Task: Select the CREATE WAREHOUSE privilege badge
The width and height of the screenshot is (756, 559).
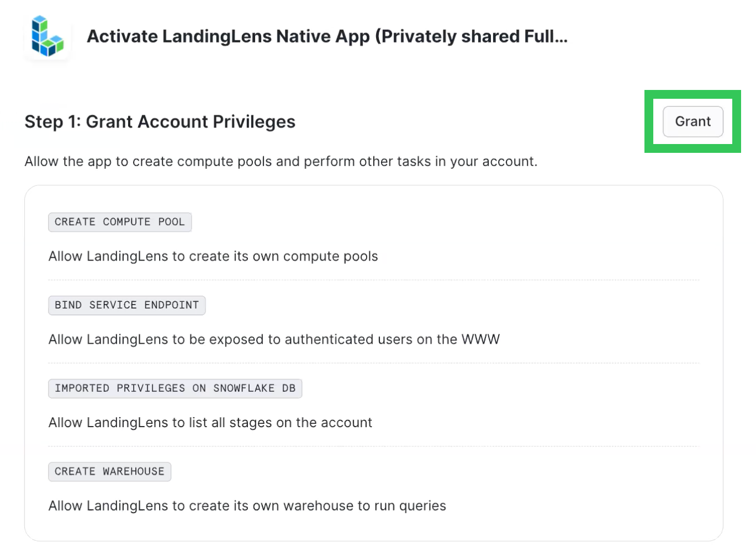Action: point(109,472)
